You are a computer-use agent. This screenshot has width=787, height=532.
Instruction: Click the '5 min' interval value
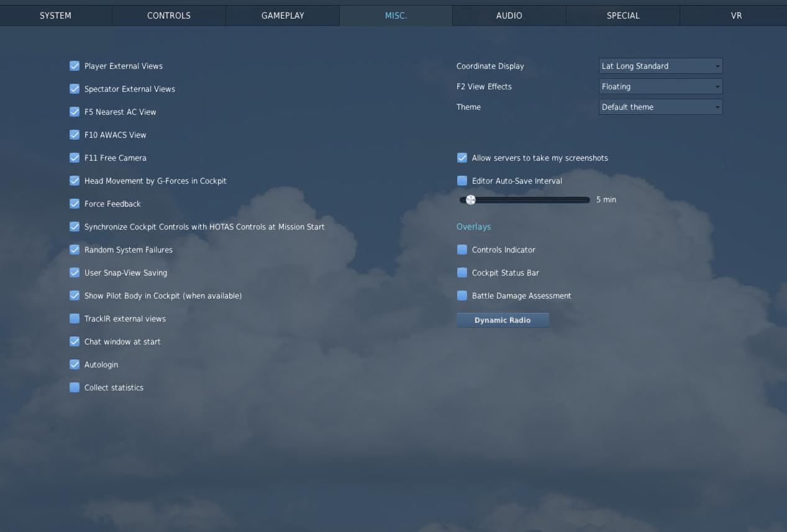tap(606, 200)
